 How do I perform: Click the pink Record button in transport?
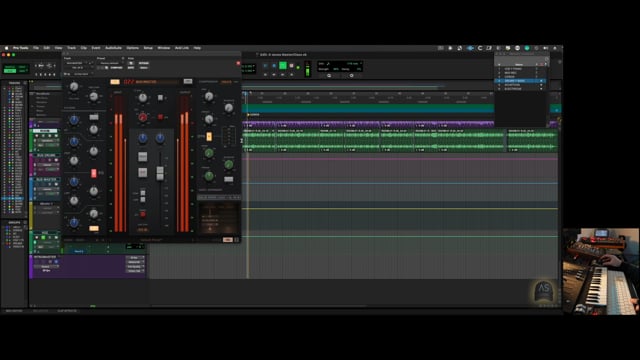tap(291, 65)
